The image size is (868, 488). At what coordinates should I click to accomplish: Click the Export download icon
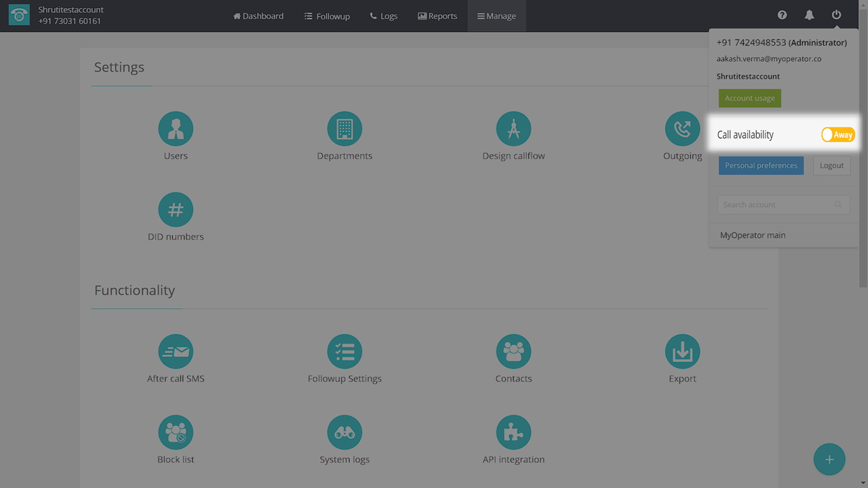pyautogui.click(x=682, y=352)
